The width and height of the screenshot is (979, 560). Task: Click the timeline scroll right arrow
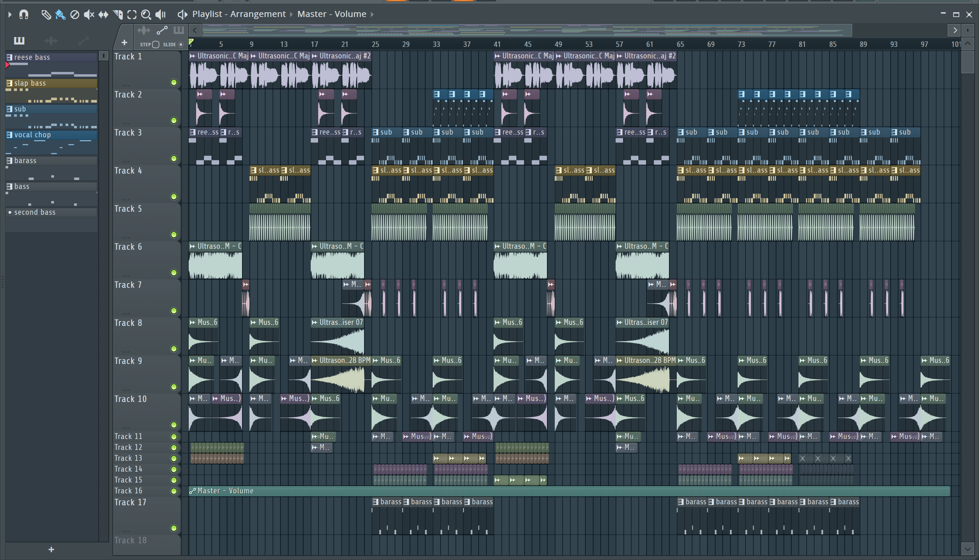click(955, 30)
